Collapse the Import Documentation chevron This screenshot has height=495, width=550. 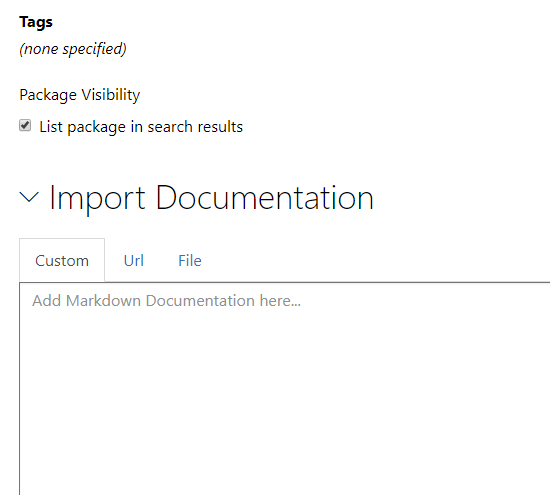pos(29,198)
